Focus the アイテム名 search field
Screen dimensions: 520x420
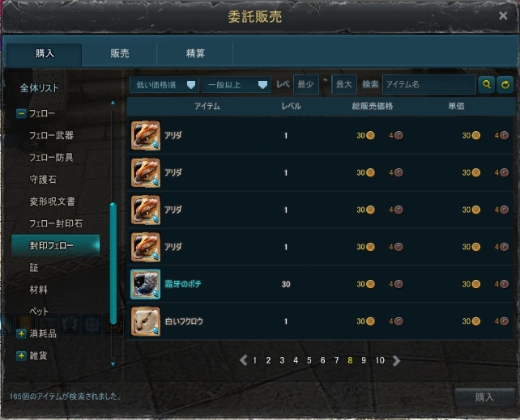point(429,85)
